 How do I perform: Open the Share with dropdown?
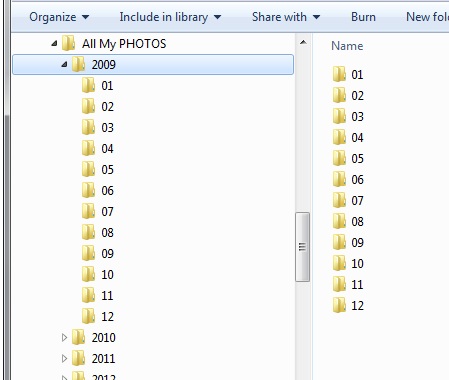(x=286, y=17)
